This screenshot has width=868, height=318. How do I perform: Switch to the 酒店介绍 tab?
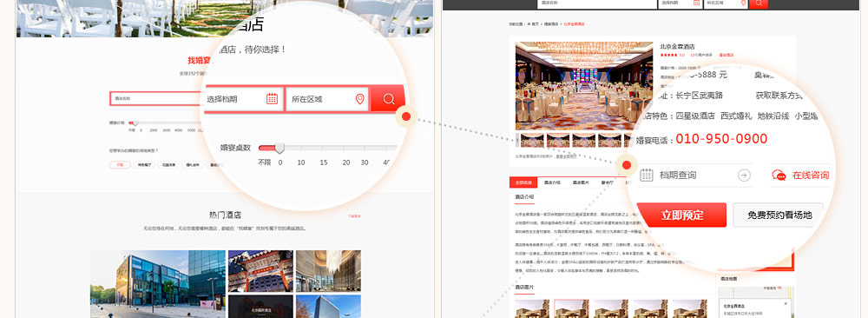point(551,182)
